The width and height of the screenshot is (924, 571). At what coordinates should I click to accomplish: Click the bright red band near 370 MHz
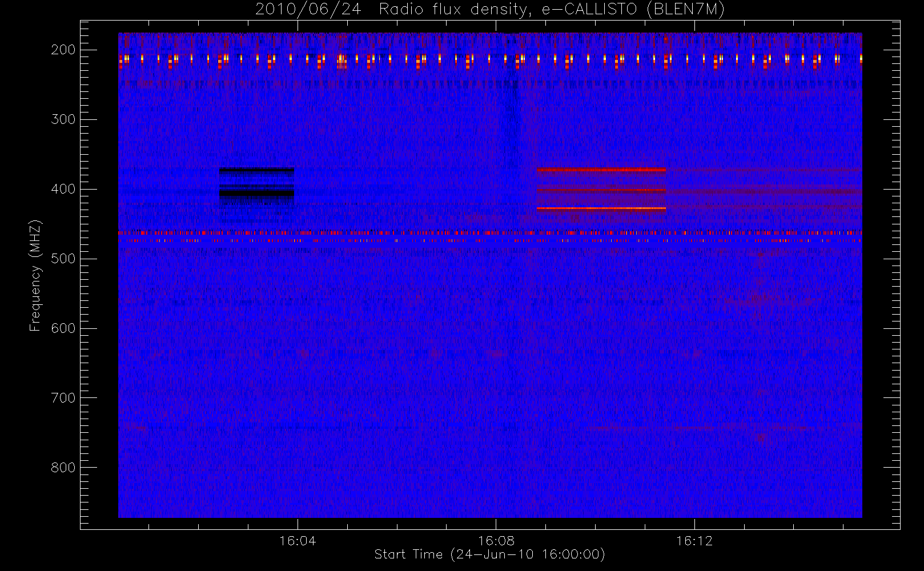coord(601,170)
